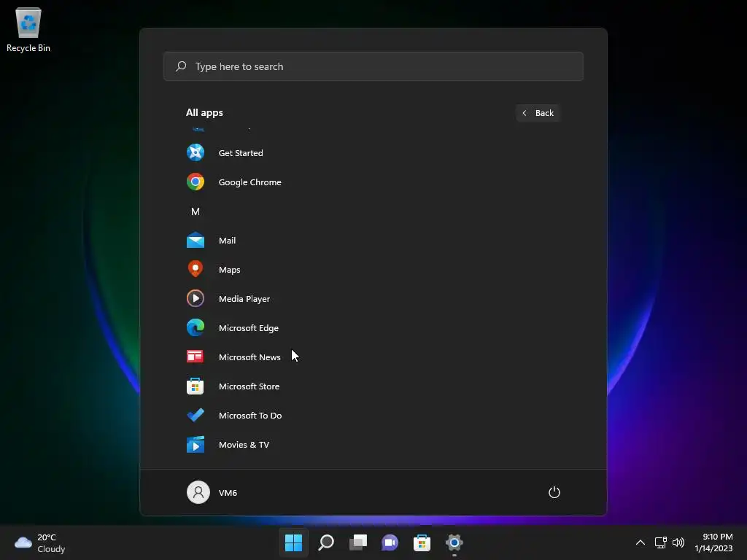The height and width of the screenshot is (560, 747).
Task: Click the Microsoft To Do label
Action: click(250, 415)
